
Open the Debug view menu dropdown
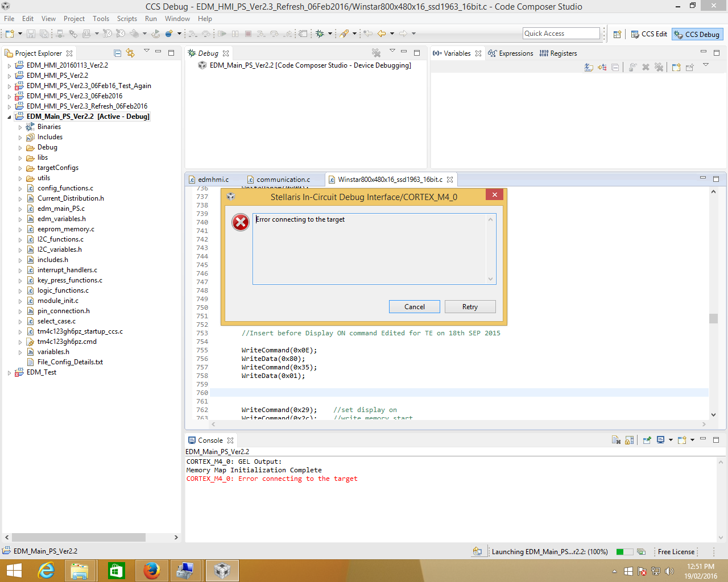pos(392,52)
